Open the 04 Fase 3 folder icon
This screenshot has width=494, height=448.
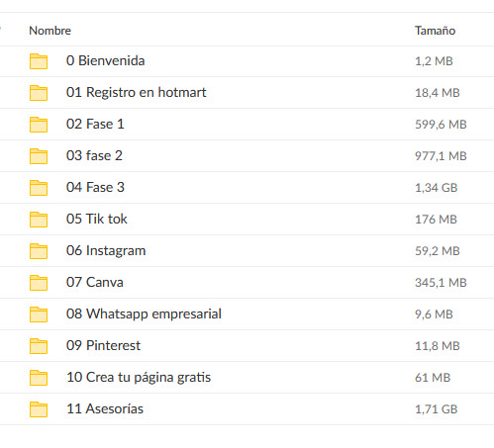39,188
